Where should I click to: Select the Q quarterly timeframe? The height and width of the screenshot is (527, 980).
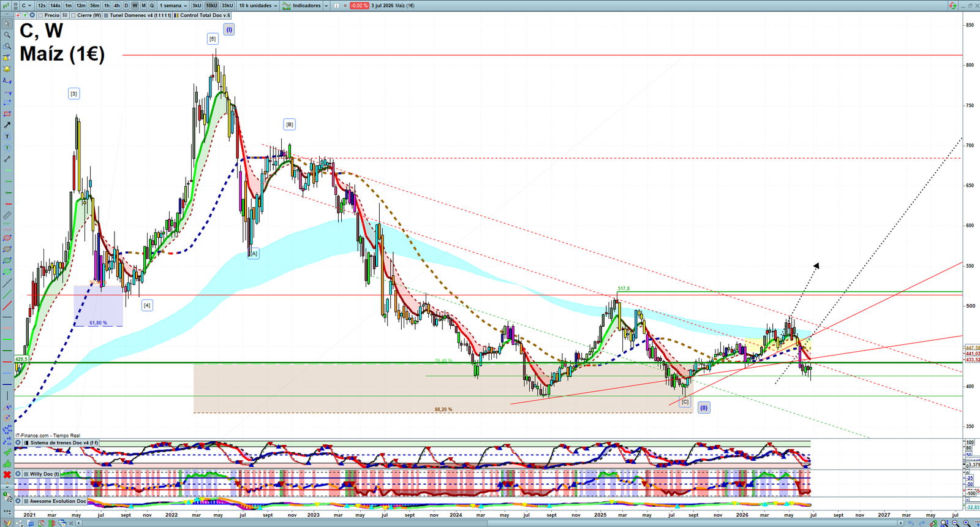152,6
